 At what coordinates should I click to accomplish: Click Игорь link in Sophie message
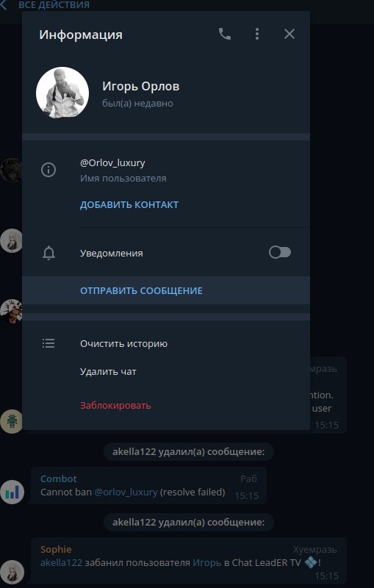207,563
